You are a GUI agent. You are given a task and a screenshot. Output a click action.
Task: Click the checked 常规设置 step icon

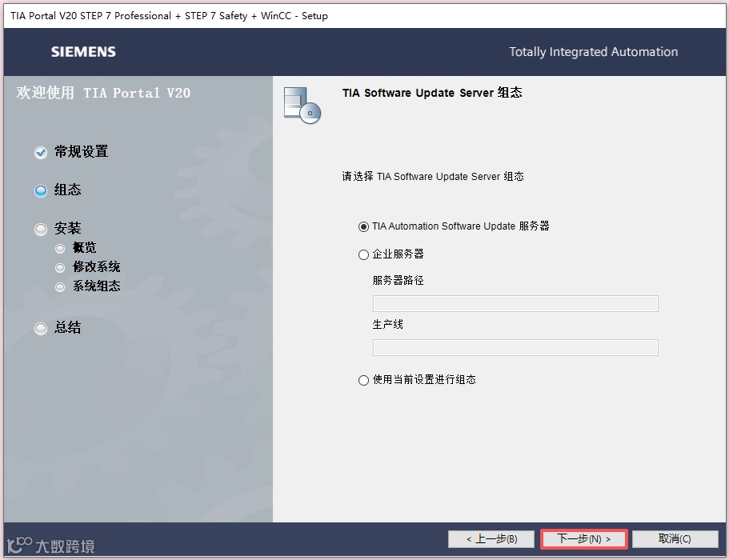tap(41, 153)
